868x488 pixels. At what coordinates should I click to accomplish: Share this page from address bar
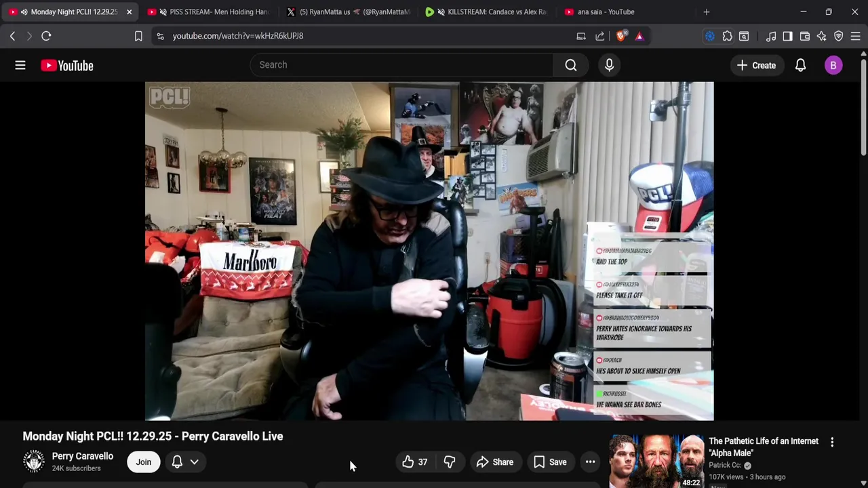coord(600,36)
